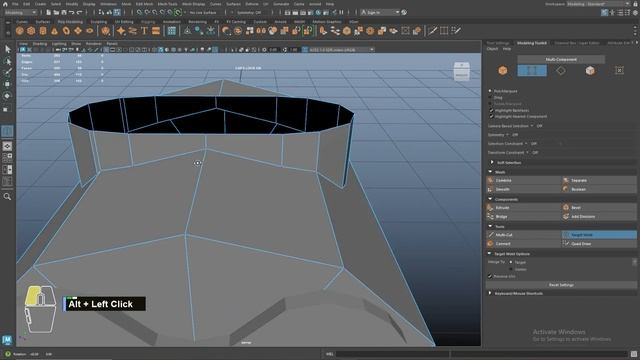The height and width of the screenshot is (360, 640).
Task: Collapse the Tools section
Action: click(x=490, y=226)
